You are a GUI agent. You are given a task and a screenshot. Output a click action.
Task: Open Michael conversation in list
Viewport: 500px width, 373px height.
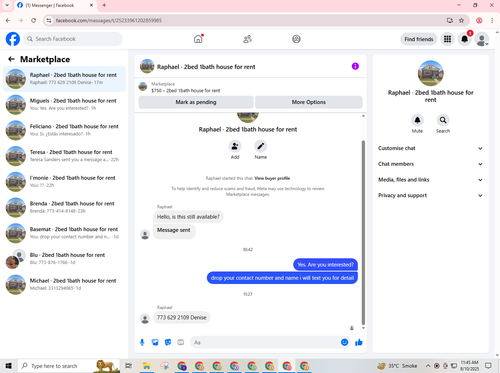64,284
